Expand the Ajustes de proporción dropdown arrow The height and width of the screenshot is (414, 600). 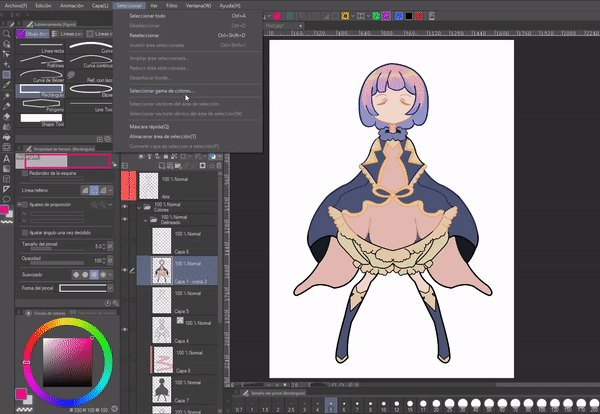click(111, 205)
